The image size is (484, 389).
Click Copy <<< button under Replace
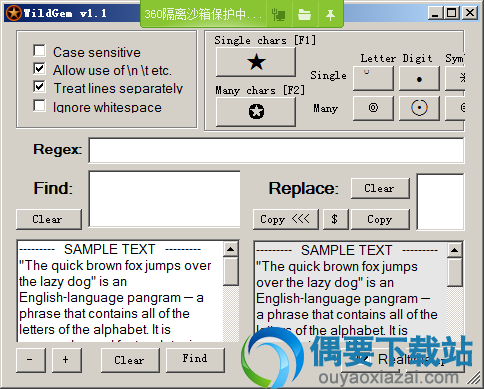(x=286, y=219)
